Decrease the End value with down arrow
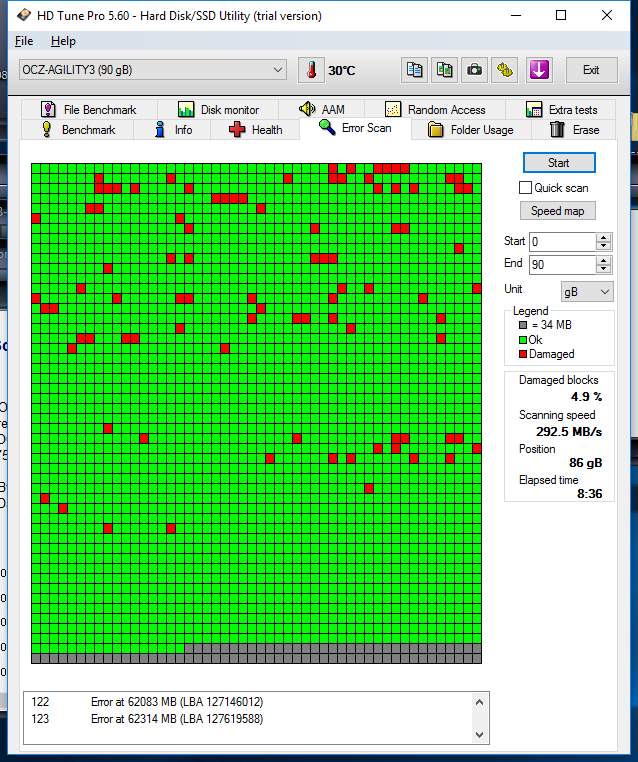The height and width of the screenshot is (762, 638). point(604,269)
